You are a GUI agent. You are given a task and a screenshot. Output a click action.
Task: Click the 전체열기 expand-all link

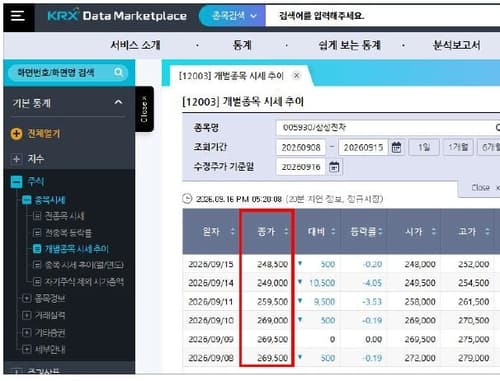pyautogui.click(x=44, y=134)
